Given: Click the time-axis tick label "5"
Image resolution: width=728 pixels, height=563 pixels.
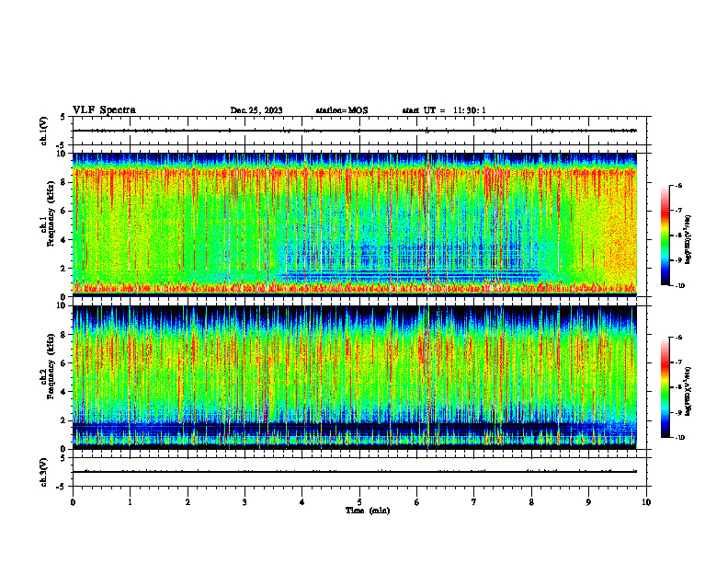Looking at the screenshot, I should tap(359, 502).
